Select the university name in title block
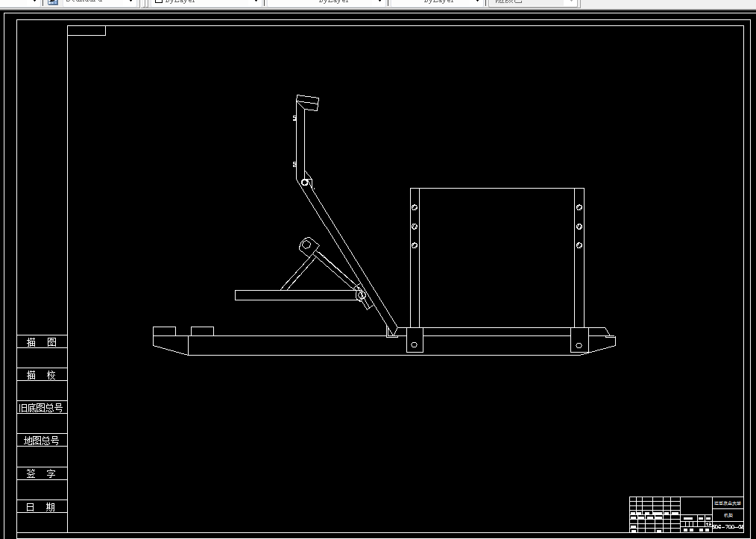Viewport: 756px width, 539px height. pyautogui.click(x=728, y=502)
